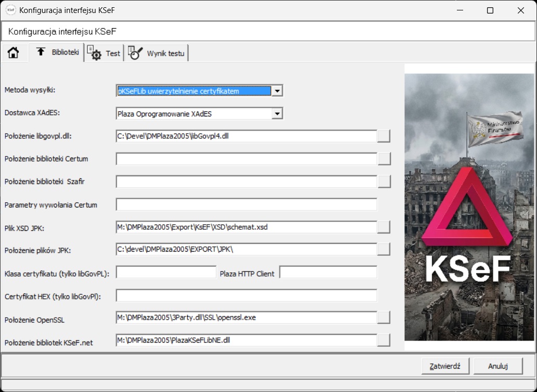Expand the Metoda wysyłki dropdown arrow
Screen dimensions: 537x392
(x=277, y=91)
